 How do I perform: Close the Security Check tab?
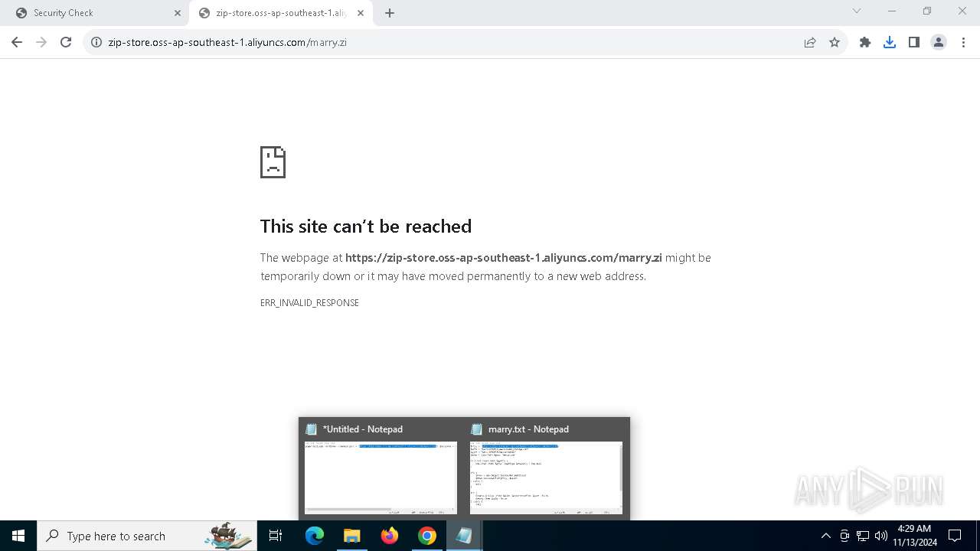coord(178,13)
